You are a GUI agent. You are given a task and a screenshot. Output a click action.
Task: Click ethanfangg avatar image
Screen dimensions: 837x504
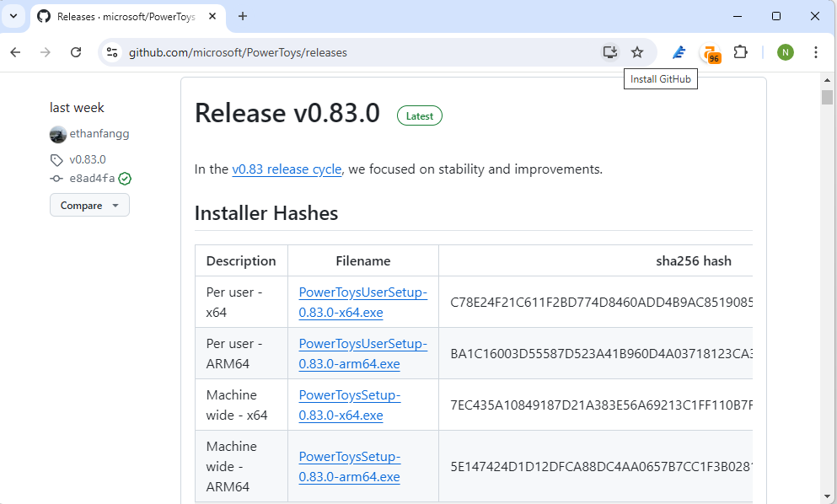58,135
